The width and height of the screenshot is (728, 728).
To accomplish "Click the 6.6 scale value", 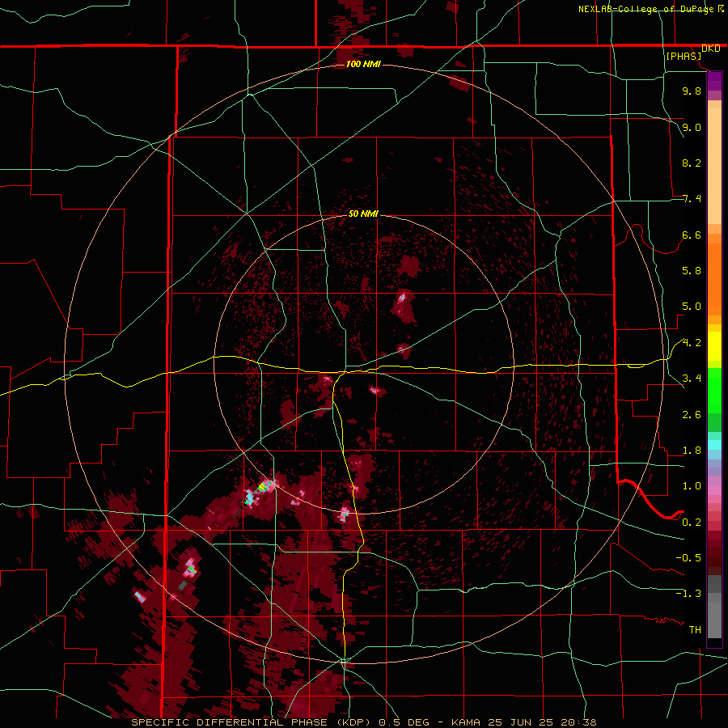I will [692, 235].
